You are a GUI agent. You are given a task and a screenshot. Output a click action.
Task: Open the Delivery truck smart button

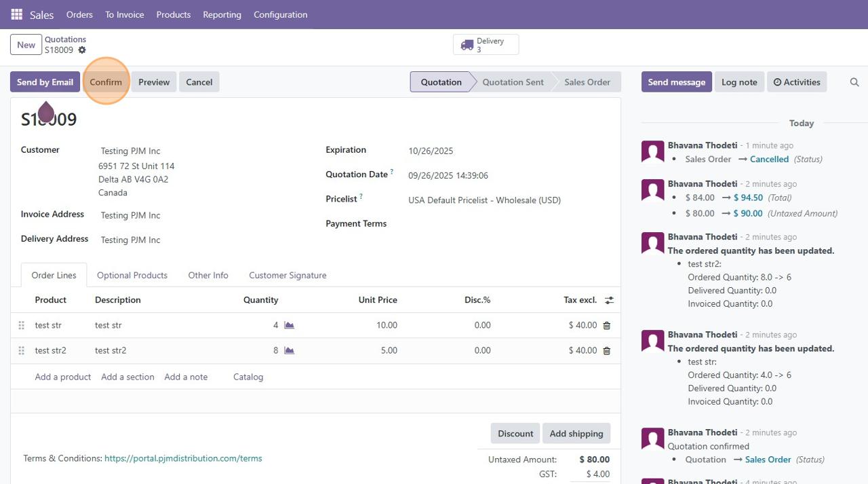[486, 45]
